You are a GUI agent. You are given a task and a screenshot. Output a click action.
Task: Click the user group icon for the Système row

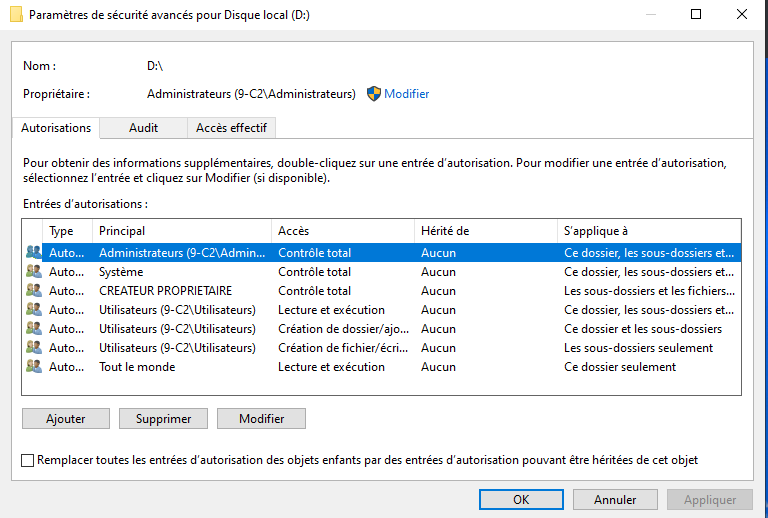(x=34, y=272)
